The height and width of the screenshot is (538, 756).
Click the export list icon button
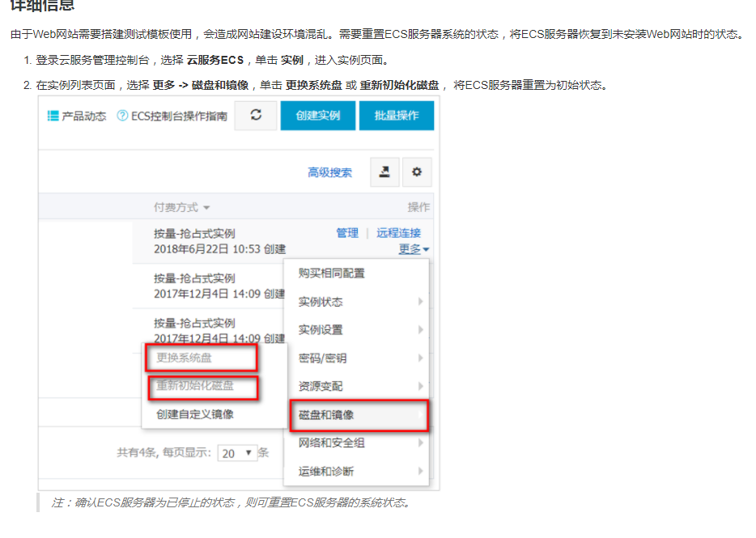coord(384,172)
